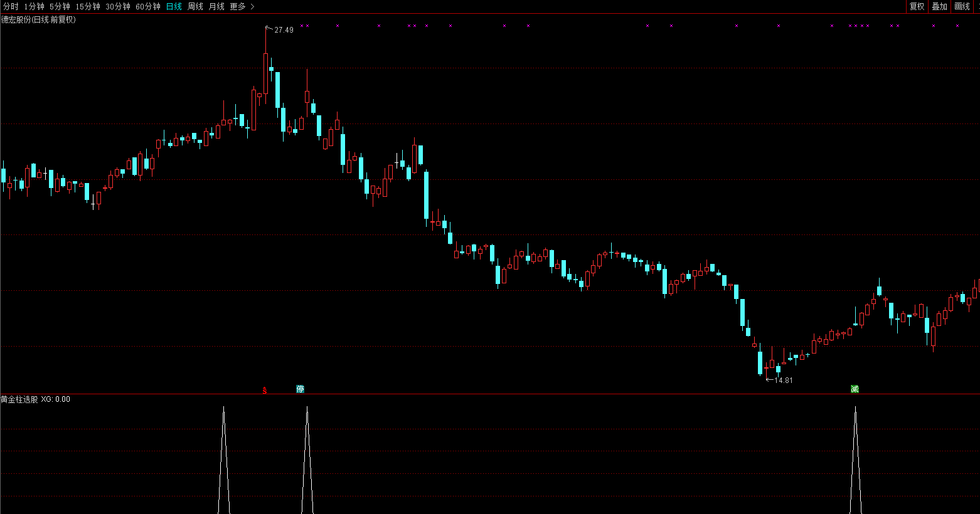Viewport: 980px width, 514px height.
Task: Select the 5分钟 period tab
Action: (x=60, y=6)
